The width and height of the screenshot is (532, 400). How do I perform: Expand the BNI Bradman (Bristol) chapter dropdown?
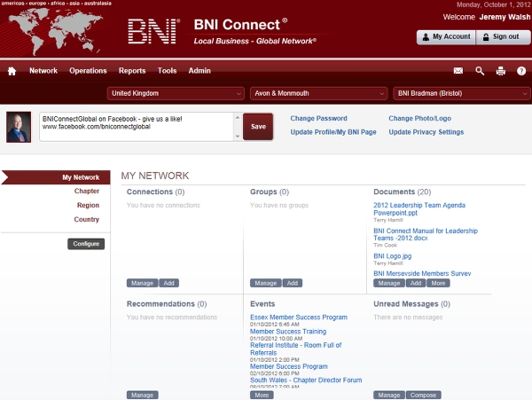click(461, 93)
